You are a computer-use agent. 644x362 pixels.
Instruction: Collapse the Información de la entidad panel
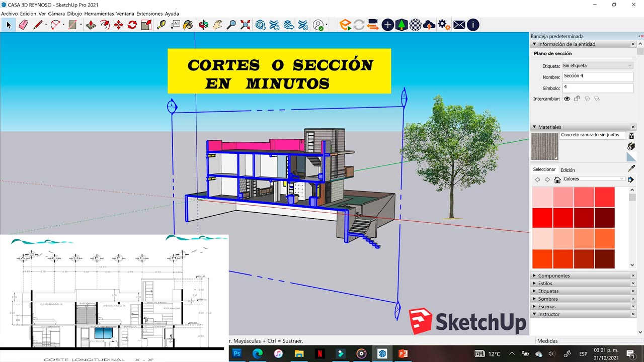[x=534, y=44]
